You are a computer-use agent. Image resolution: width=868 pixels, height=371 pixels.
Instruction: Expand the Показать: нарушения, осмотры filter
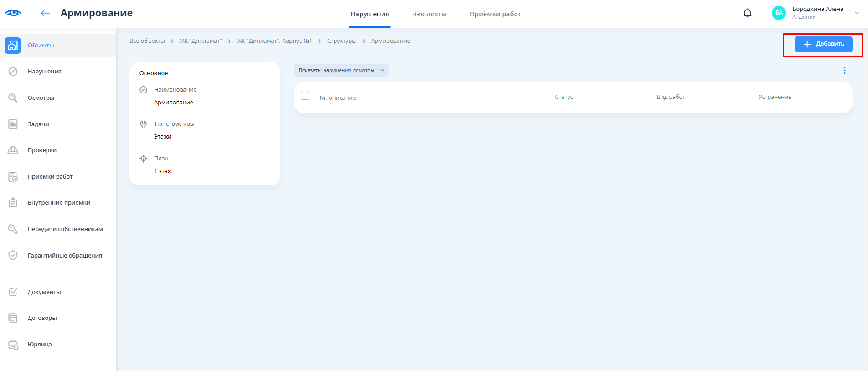tap(341, 70)
